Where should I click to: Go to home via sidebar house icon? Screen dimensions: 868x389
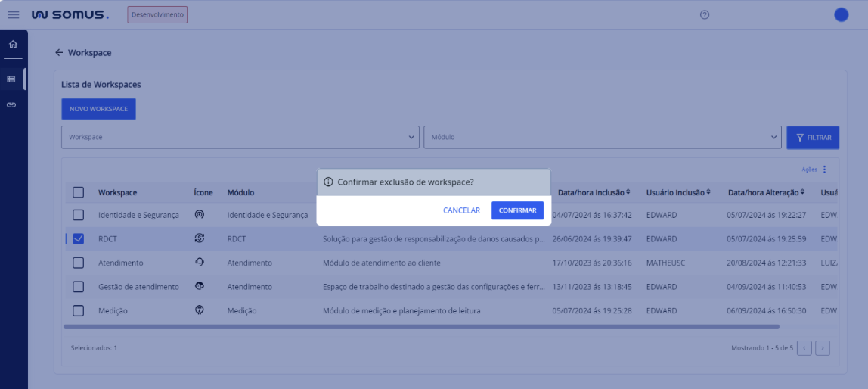tap(14, 45)
